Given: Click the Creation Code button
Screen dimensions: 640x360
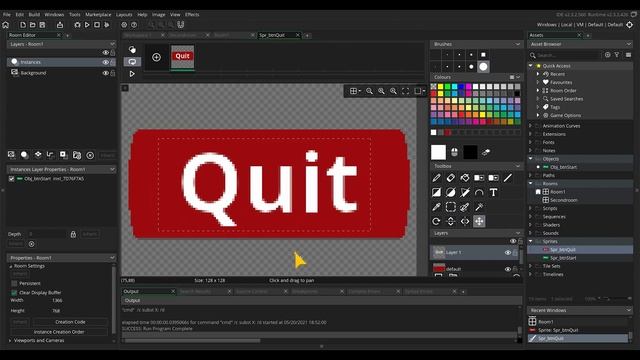Looking at the screenshot, I should point(70,322).
